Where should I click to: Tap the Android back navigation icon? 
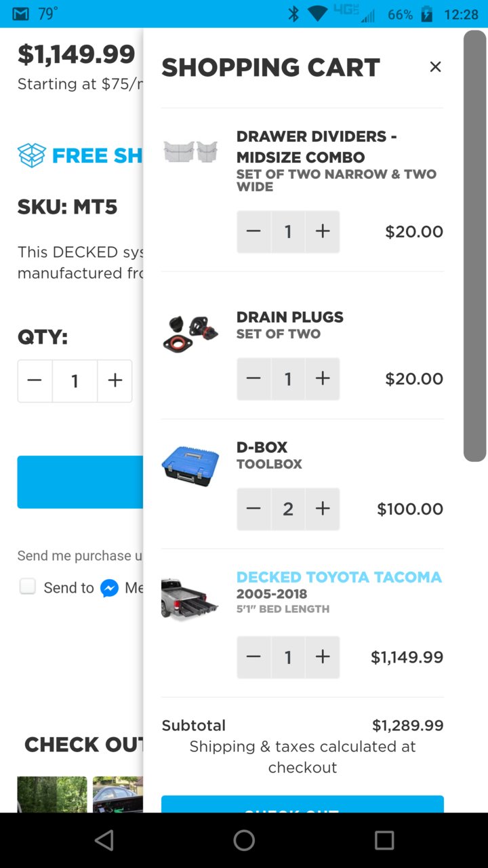[x=104, y=840]
